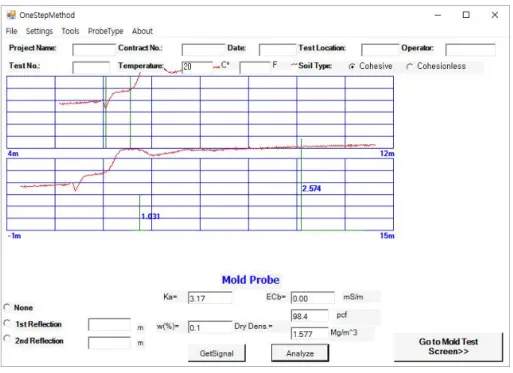Click the Fahrenheit temperature field
Viewport: 513px width, 373px height.
(x=255, y=67)
